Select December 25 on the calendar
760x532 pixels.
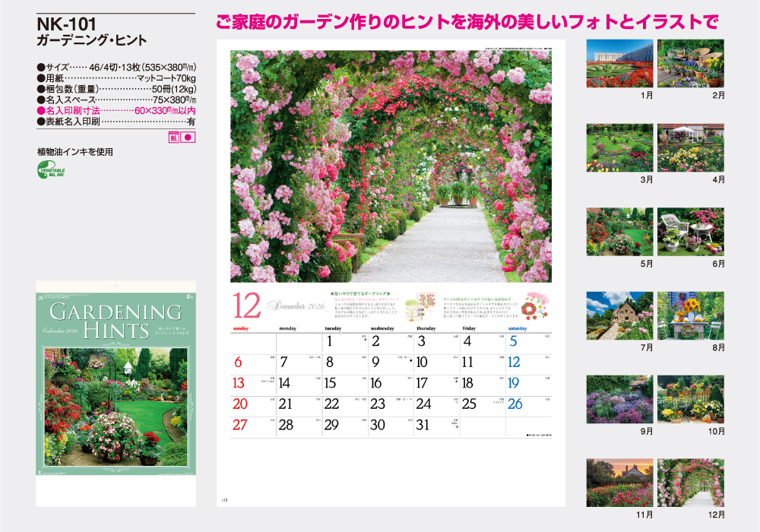[x=469, y=404]
